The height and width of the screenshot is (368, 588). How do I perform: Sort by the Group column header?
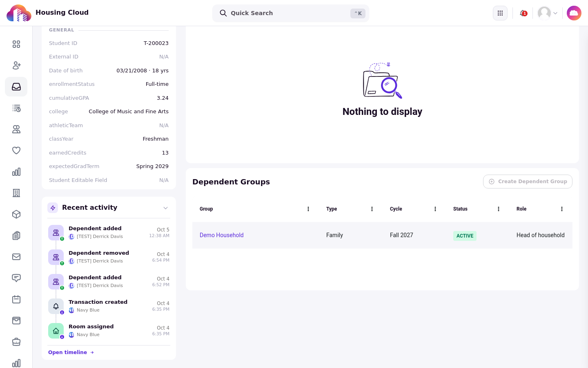(206, 209)
